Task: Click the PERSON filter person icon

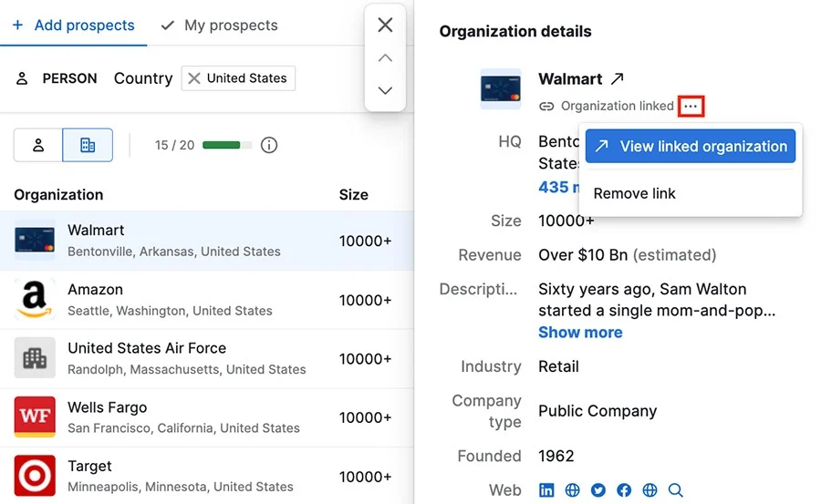Action: [x=22, y=78]
